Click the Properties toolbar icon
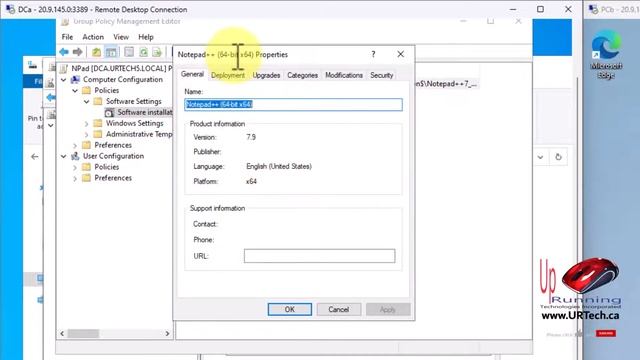Viewport: 640px width, 360px height. (129, 52)
